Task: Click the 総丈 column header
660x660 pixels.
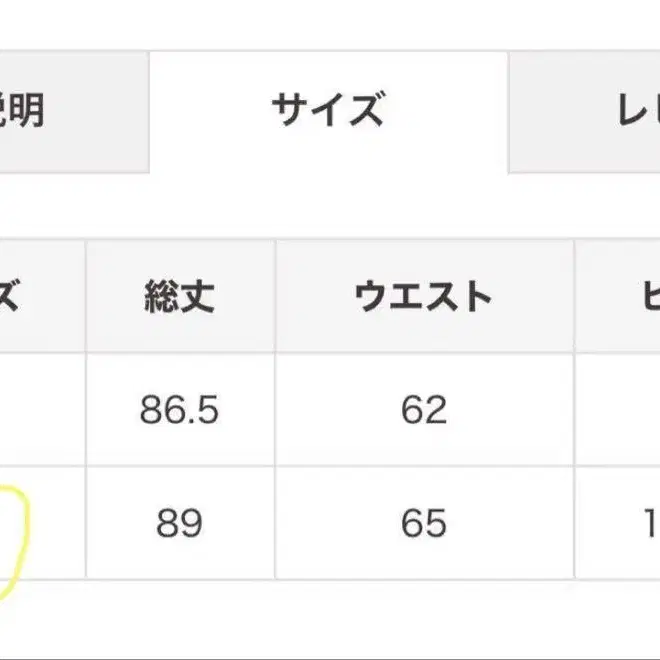Action: [x=180, y=297]
